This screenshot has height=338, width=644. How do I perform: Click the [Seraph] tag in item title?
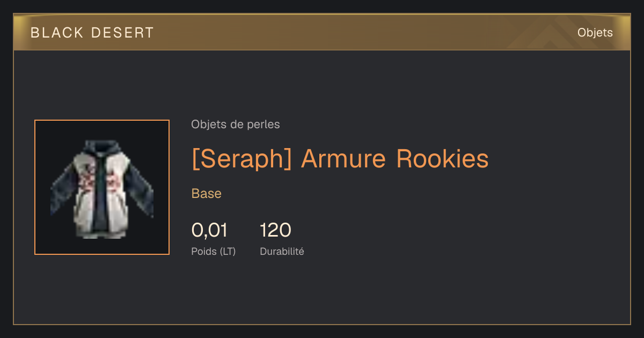[x=241, y=159]
